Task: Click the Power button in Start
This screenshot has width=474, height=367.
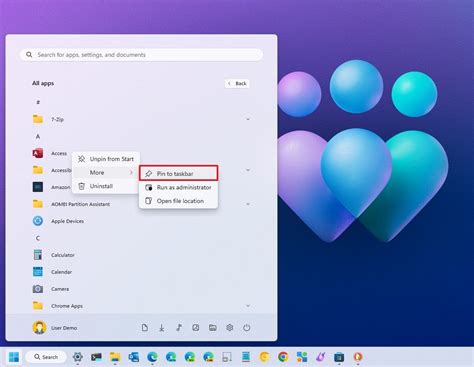Action: pyautogui.click(x=247, y=328)
